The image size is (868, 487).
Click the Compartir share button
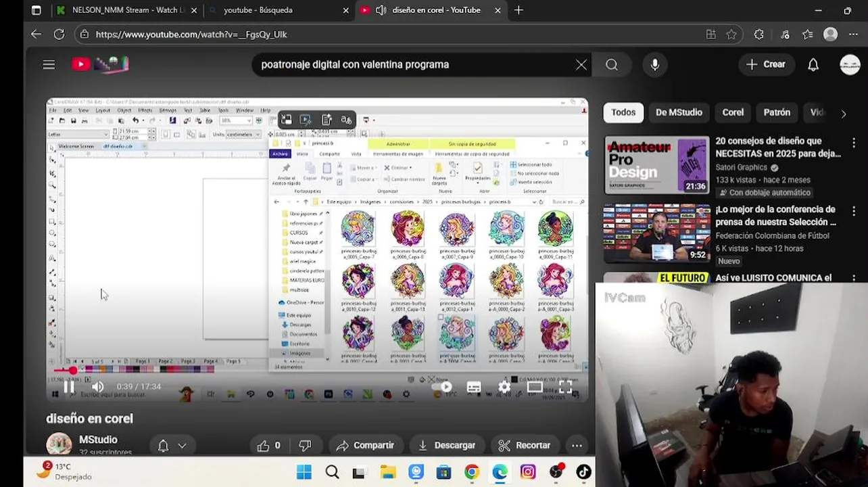(x=365, y=445)
